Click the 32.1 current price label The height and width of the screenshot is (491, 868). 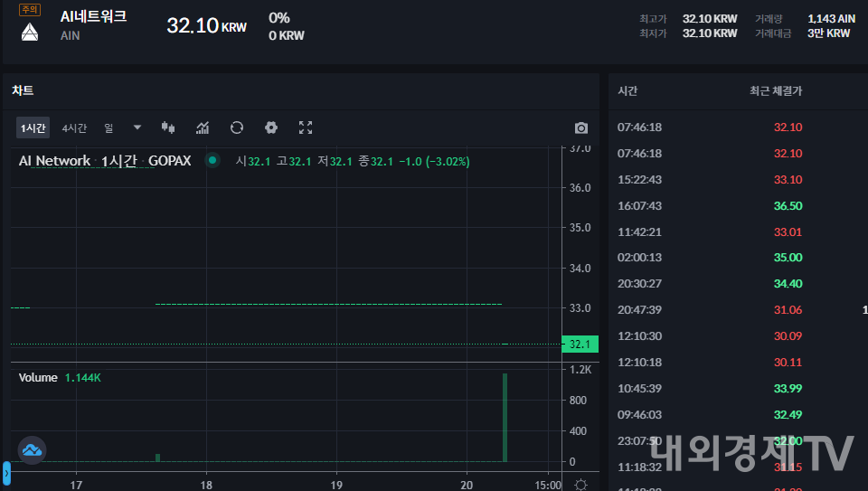pos(580,345)
